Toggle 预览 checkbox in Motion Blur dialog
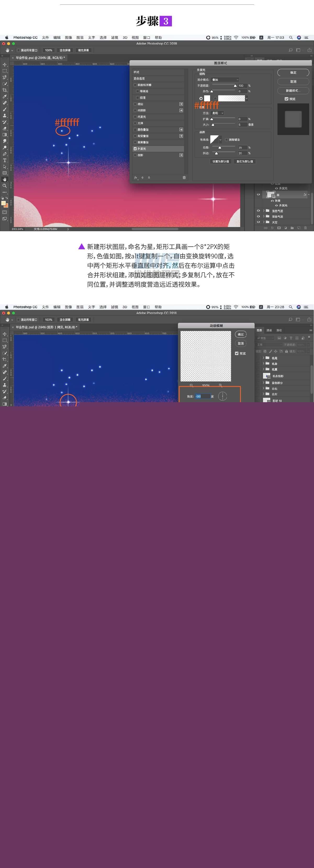The height and width of the screenshot is (868, 314). [x=237, y=353]
